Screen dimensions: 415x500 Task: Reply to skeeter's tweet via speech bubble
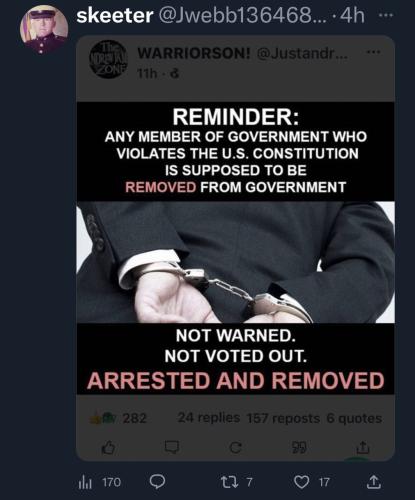(157, 482)
